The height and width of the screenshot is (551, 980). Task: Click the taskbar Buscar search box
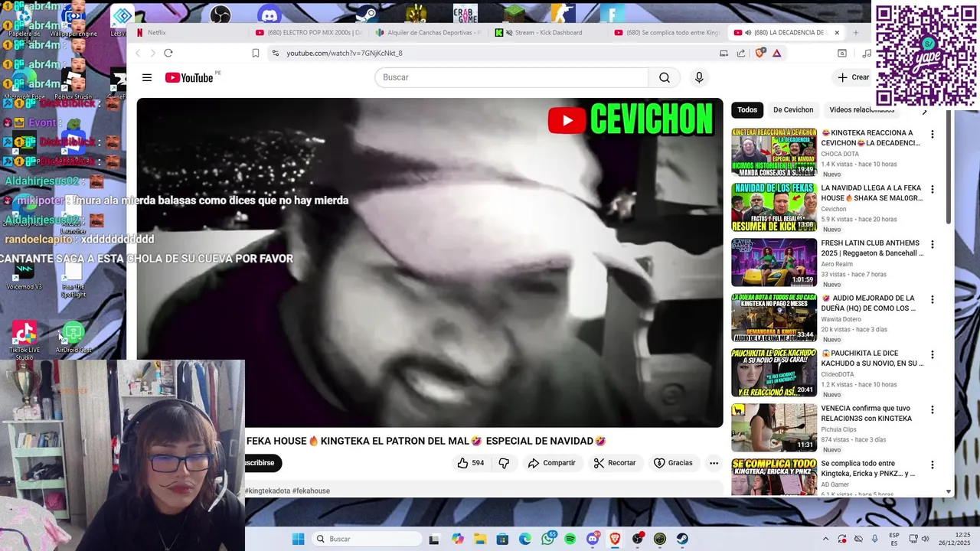click(x=366, y=539)
